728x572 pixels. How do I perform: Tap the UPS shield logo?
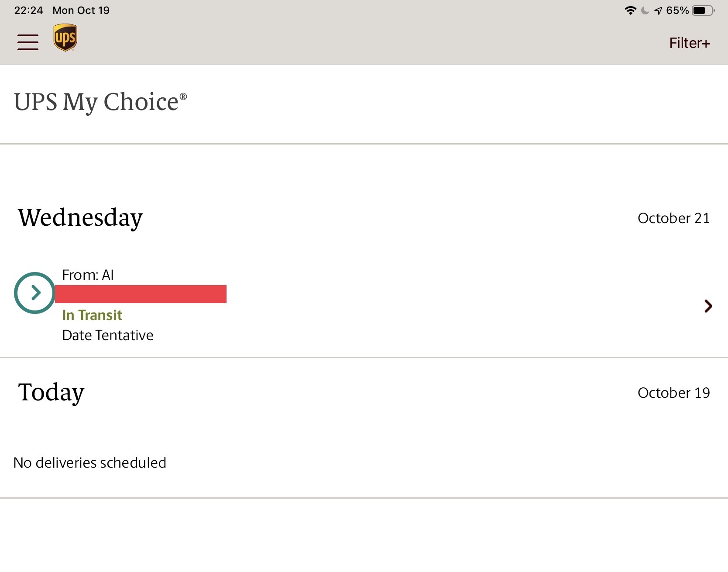coord(65,38)
